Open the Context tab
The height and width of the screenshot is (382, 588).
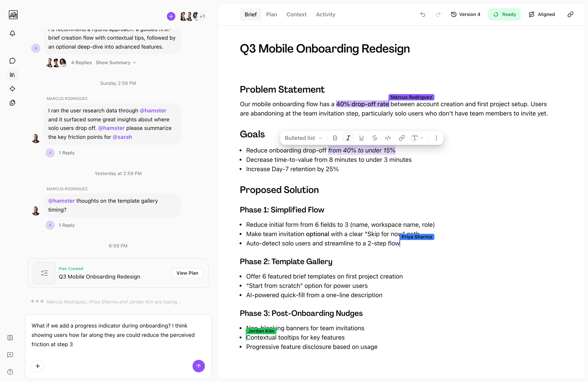tap(296, 14)
